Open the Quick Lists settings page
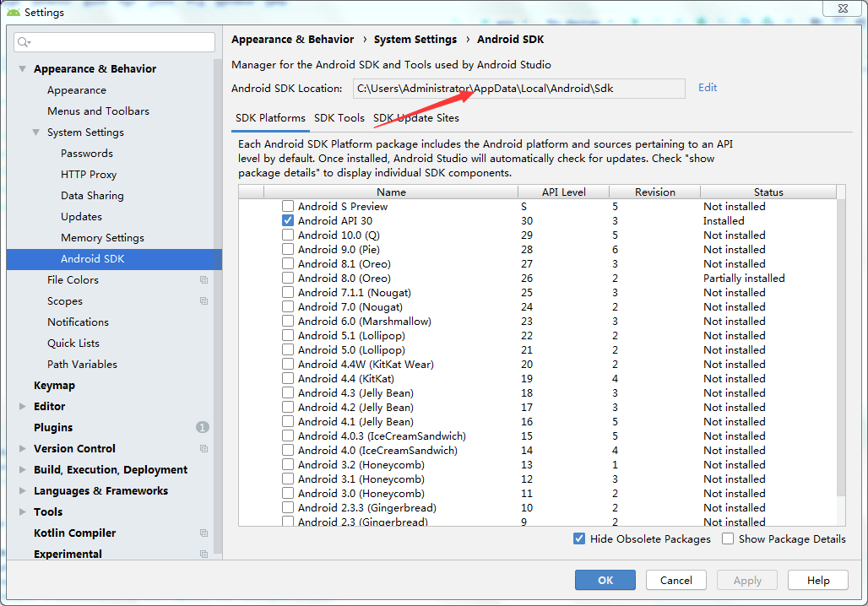 coord(73,344)
